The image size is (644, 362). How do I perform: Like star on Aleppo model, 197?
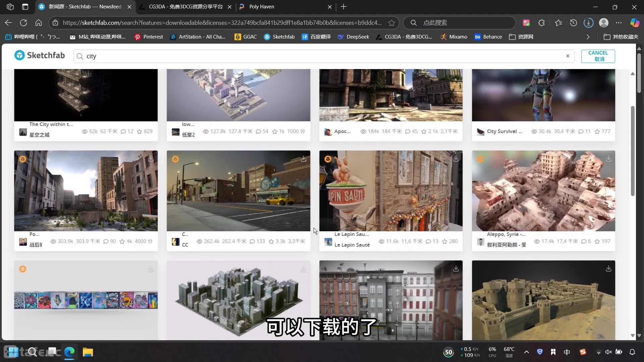(597, 241)
